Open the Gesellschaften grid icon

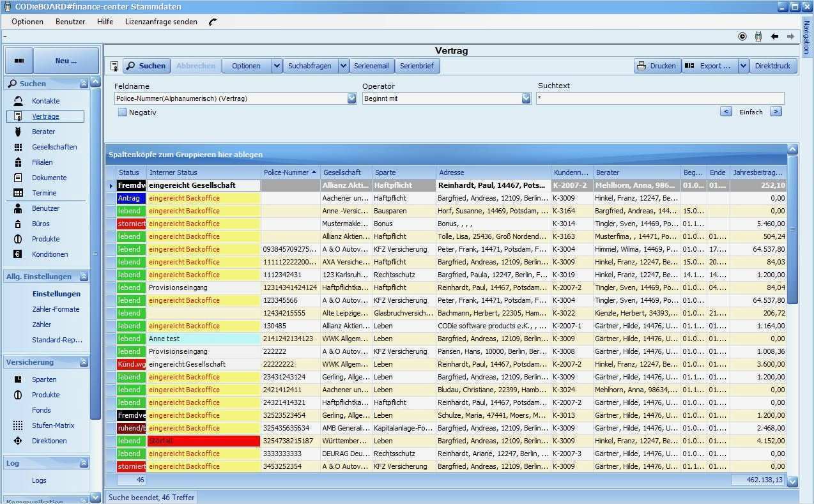(x=19, y=147)
